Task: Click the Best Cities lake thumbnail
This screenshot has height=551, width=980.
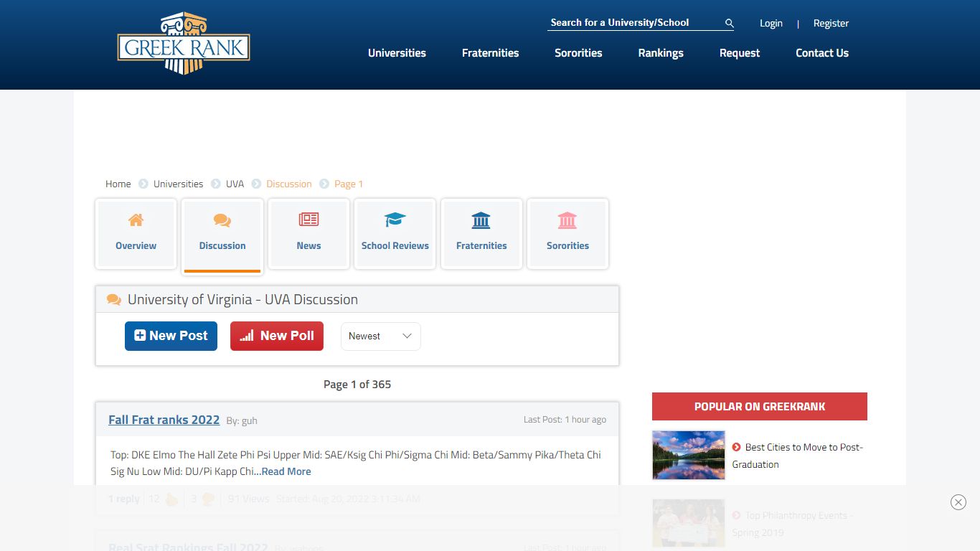Action: [689, 455]
